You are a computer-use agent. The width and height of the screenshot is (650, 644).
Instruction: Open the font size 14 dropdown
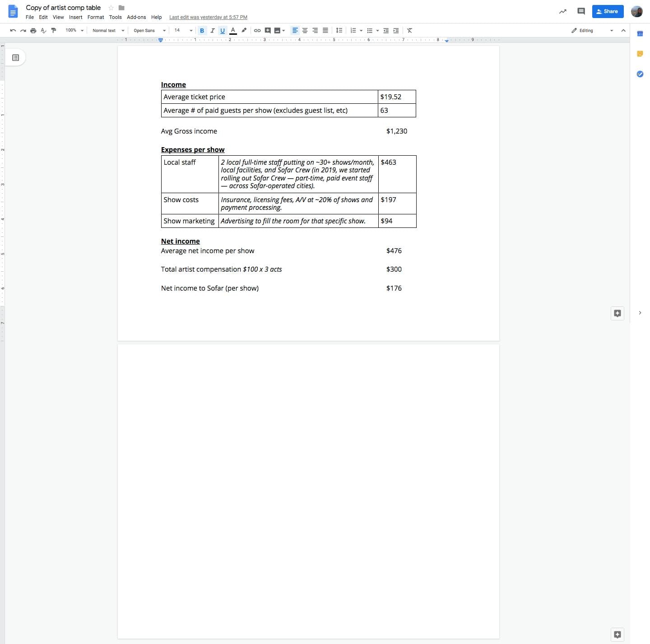183,31
